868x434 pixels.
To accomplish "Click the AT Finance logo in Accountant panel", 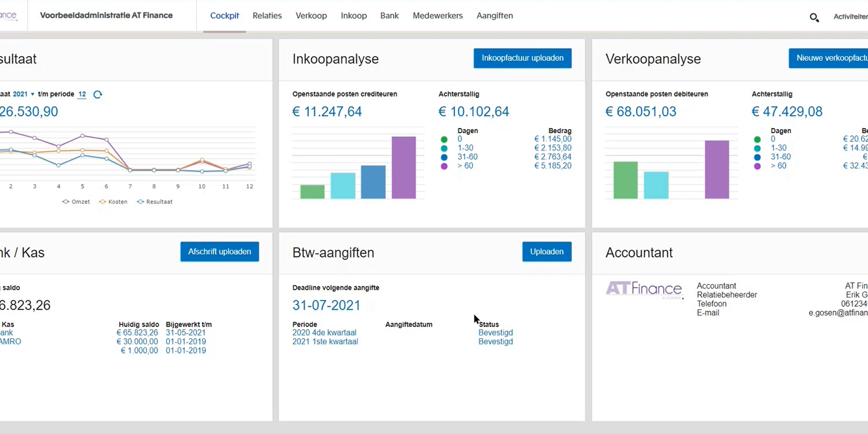I will 644,289.
